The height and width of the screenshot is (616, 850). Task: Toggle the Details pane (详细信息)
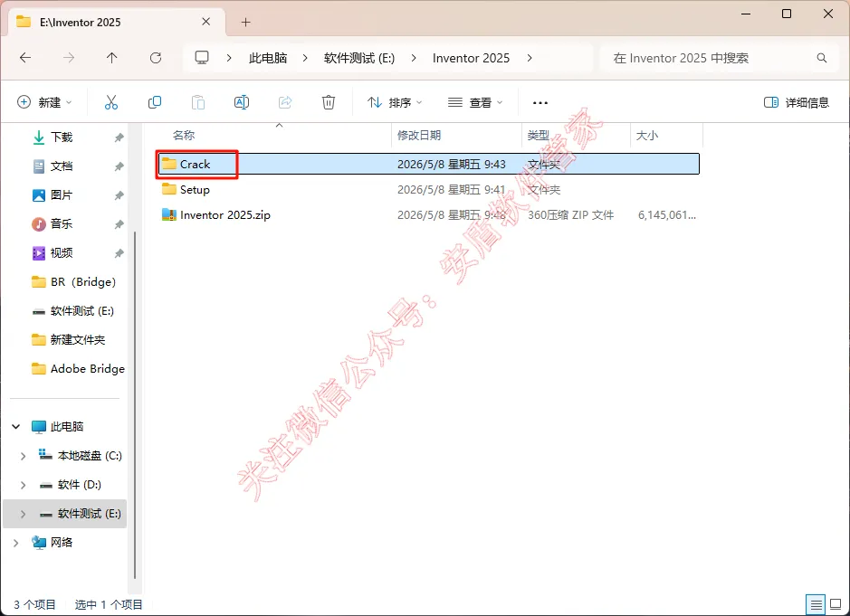pyautogui.click(x=797, y=102)
